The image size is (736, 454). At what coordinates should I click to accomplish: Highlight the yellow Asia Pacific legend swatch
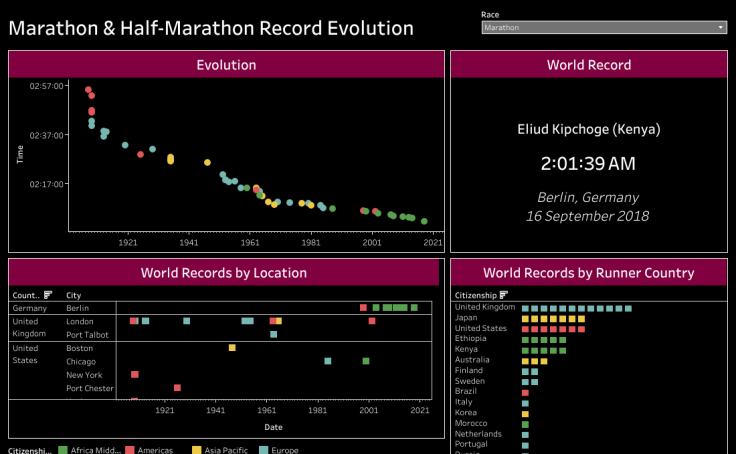[198, 450]
